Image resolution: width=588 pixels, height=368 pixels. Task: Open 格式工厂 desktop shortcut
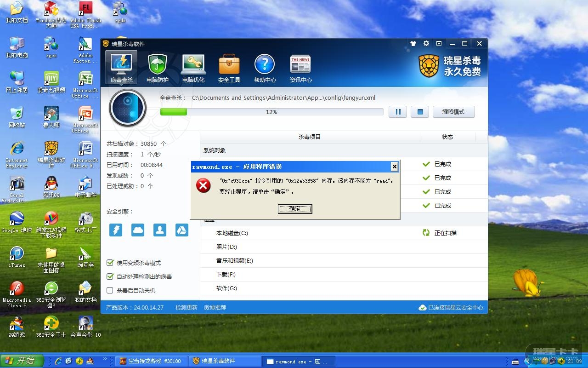85,222
